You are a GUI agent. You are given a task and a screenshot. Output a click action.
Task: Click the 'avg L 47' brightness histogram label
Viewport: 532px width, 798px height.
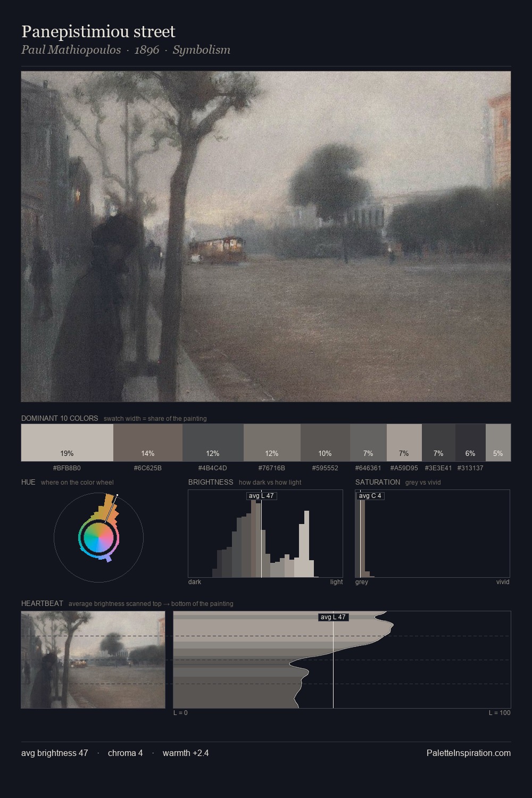[261, 496]
